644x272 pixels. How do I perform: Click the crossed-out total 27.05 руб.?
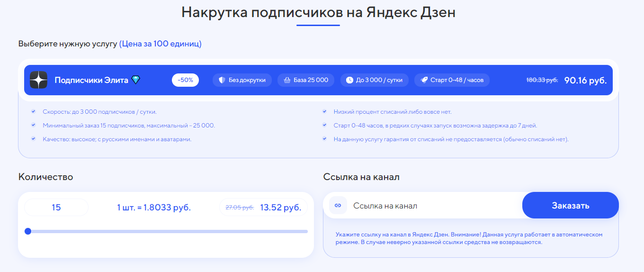point(240,208)
